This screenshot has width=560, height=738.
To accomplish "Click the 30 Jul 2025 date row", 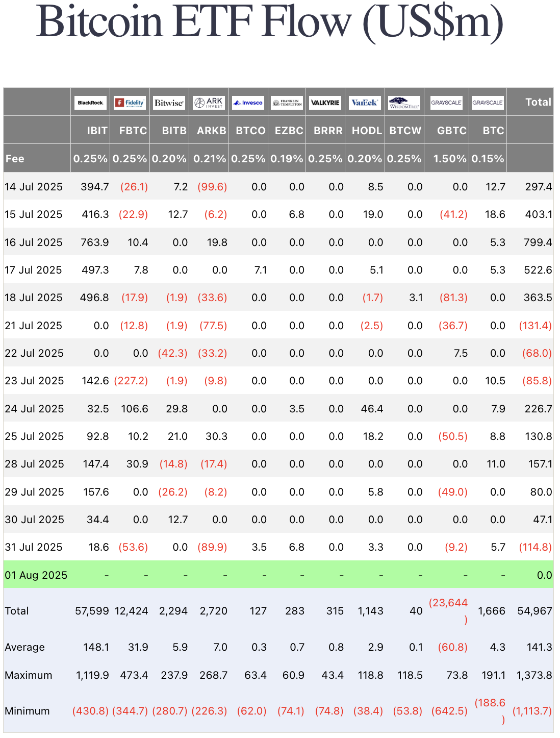I will coord(278,520).
